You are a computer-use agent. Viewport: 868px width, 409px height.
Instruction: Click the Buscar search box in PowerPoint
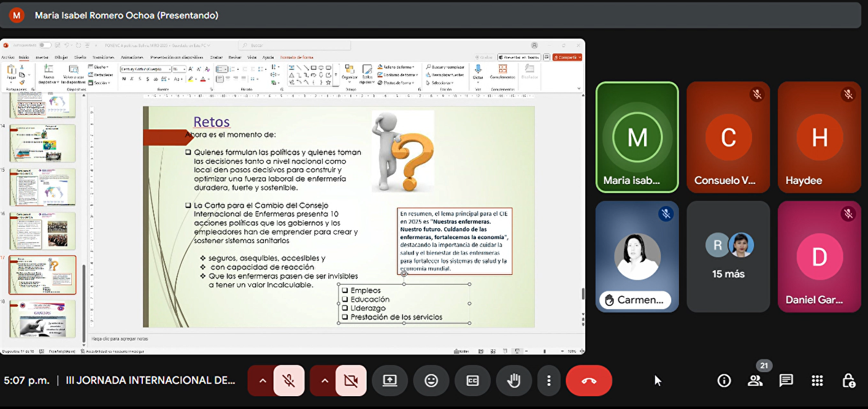coord(294,45)
